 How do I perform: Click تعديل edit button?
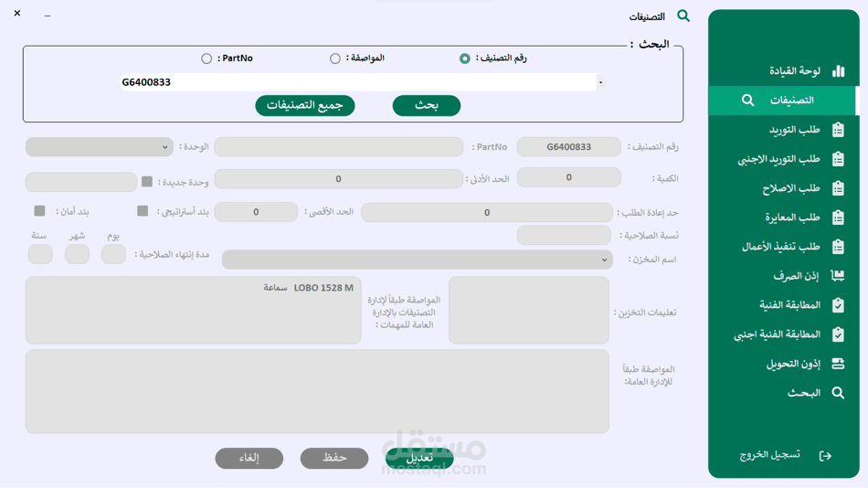pos(419,458)
